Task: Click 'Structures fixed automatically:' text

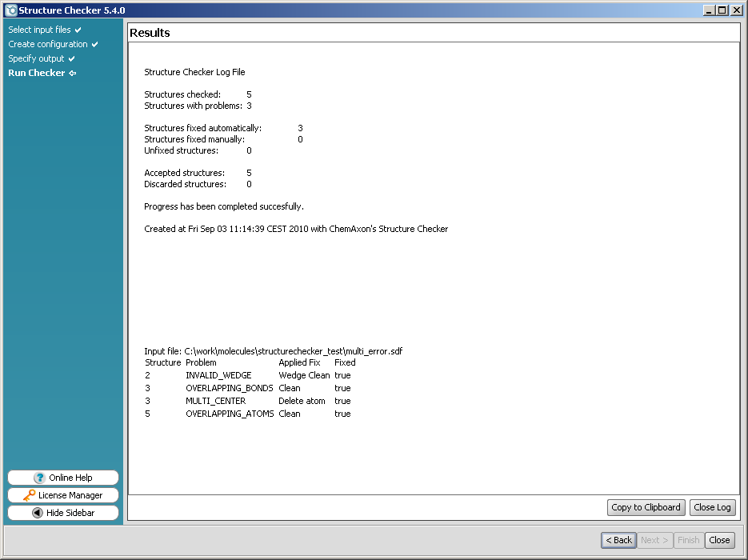Action: coord(202,128)
